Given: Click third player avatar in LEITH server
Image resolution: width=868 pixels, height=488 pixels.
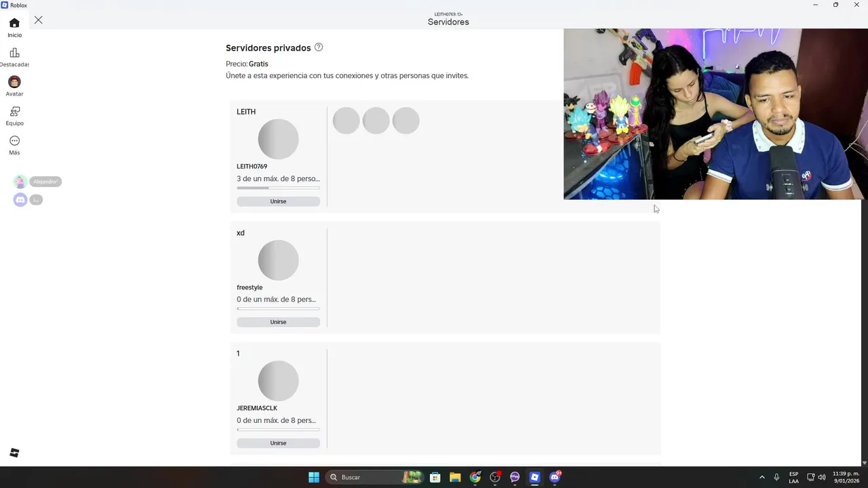Looking at the screenshot, I should [x=406, y=121].
